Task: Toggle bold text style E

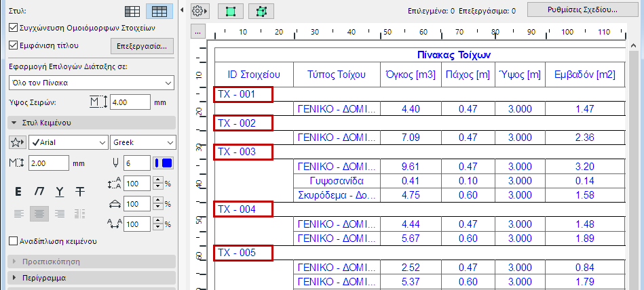Action: (18, 191)
